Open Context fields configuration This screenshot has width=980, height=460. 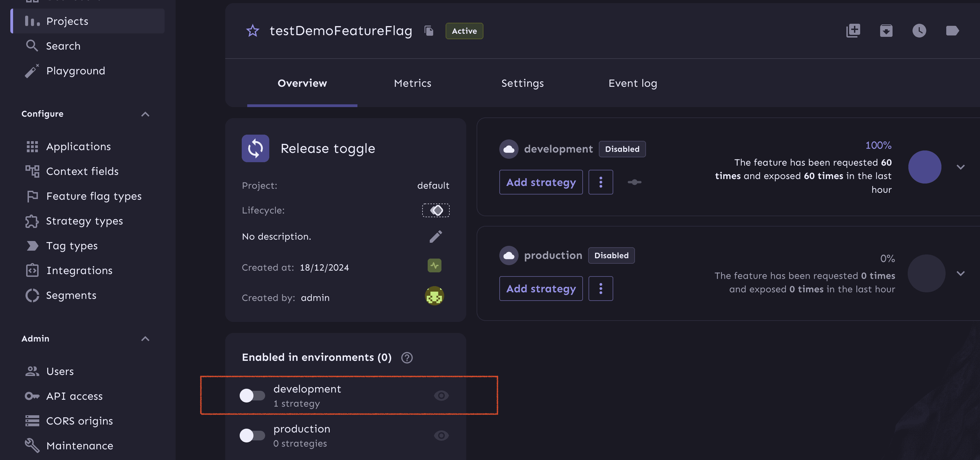[x=82, y=171]
